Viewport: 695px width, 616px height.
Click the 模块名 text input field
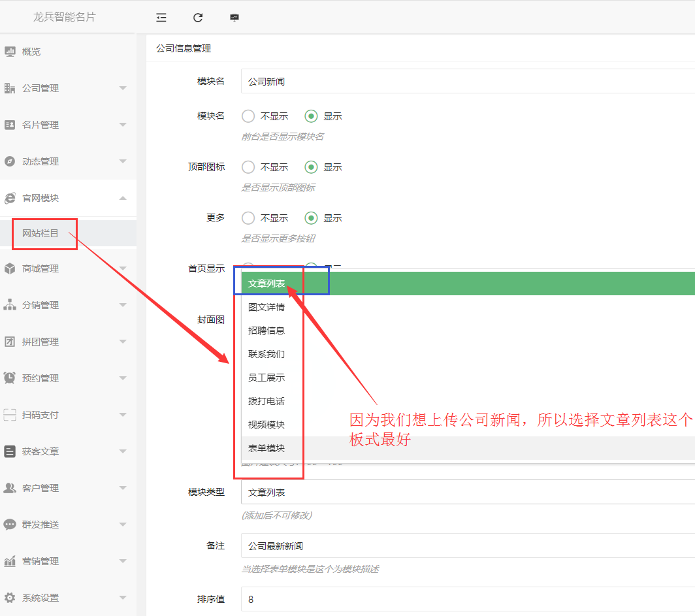pos(467,82)
